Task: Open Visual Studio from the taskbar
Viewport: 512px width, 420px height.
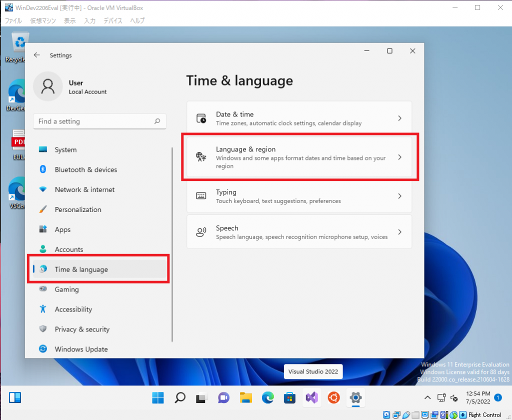Action: [x=311, y=397]
